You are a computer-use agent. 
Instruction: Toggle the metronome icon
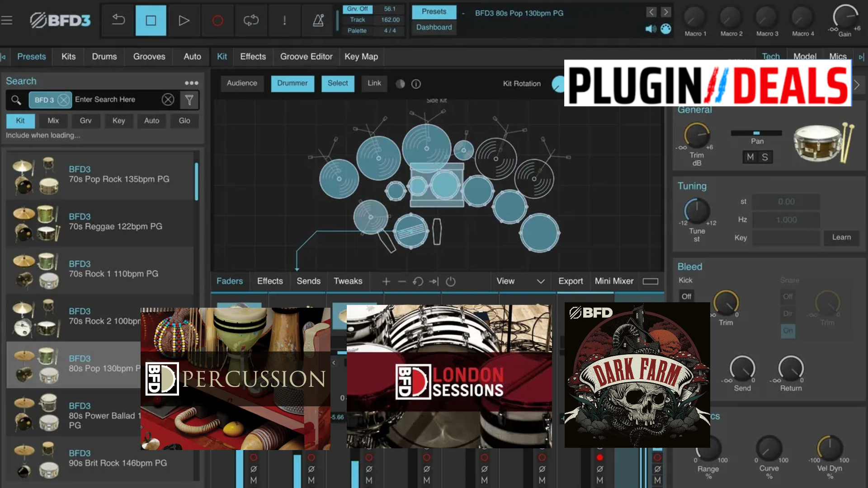[x=318, y=21]
